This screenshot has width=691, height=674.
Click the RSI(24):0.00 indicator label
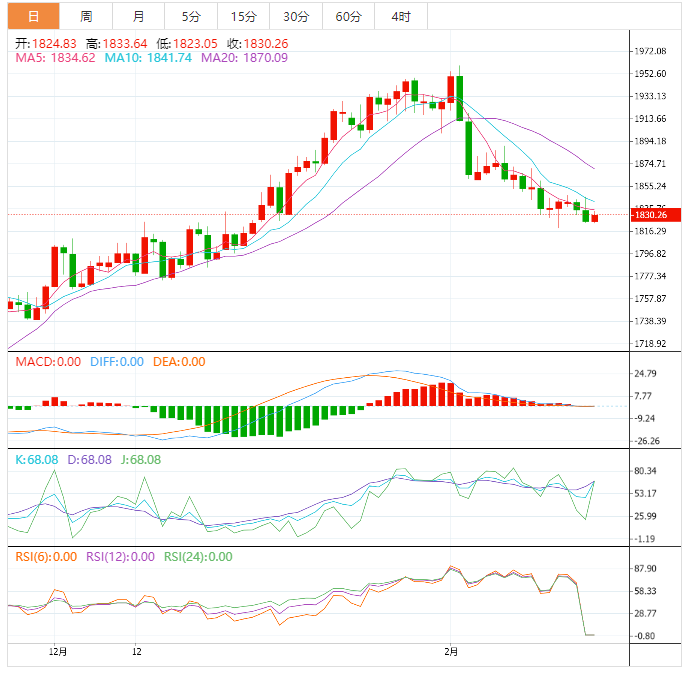point(198,557)
